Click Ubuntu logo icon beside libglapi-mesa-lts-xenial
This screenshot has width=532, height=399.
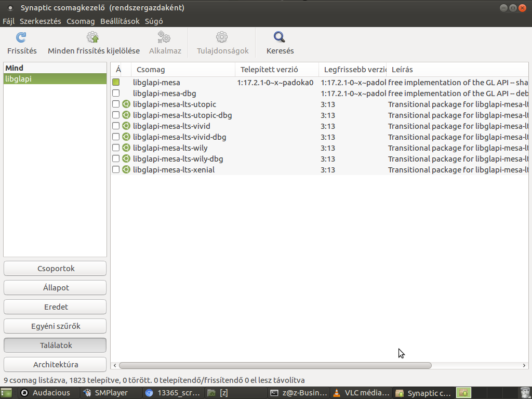126,169
